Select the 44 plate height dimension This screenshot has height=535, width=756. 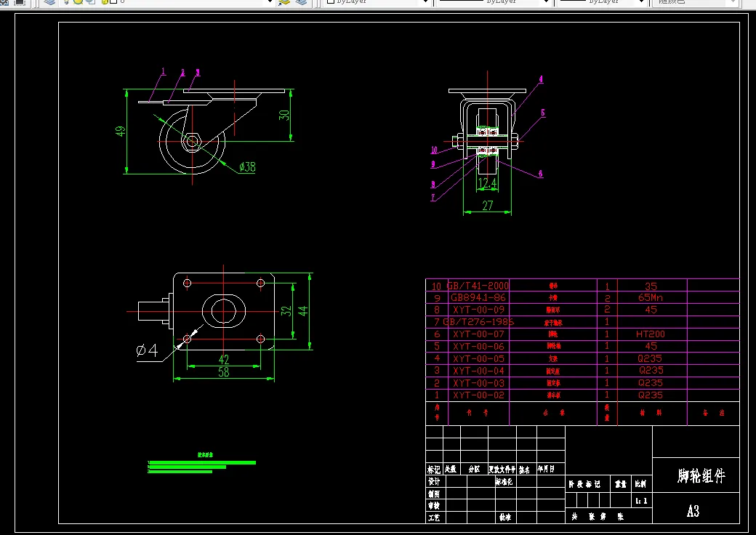pos(303,311)
